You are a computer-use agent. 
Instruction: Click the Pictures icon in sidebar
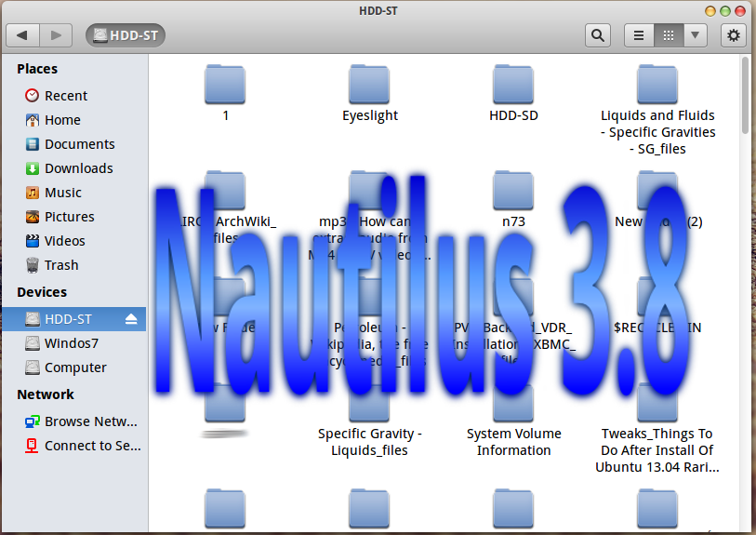pyautogui.click(x=33, y=217)
